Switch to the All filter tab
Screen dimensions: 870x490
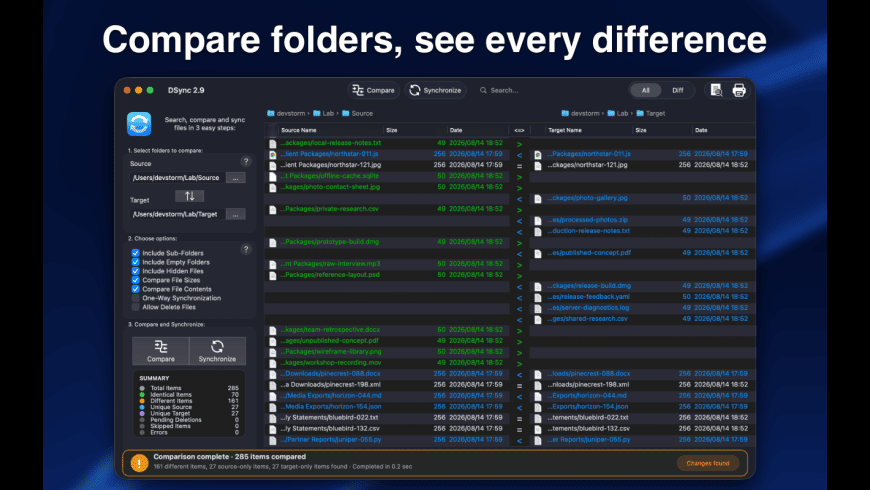point(645,90)
